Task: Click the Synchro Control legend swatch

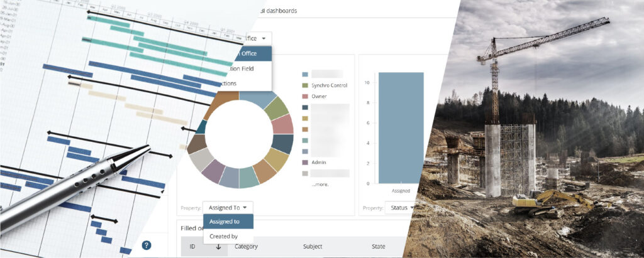Action: tap(305, 85)
